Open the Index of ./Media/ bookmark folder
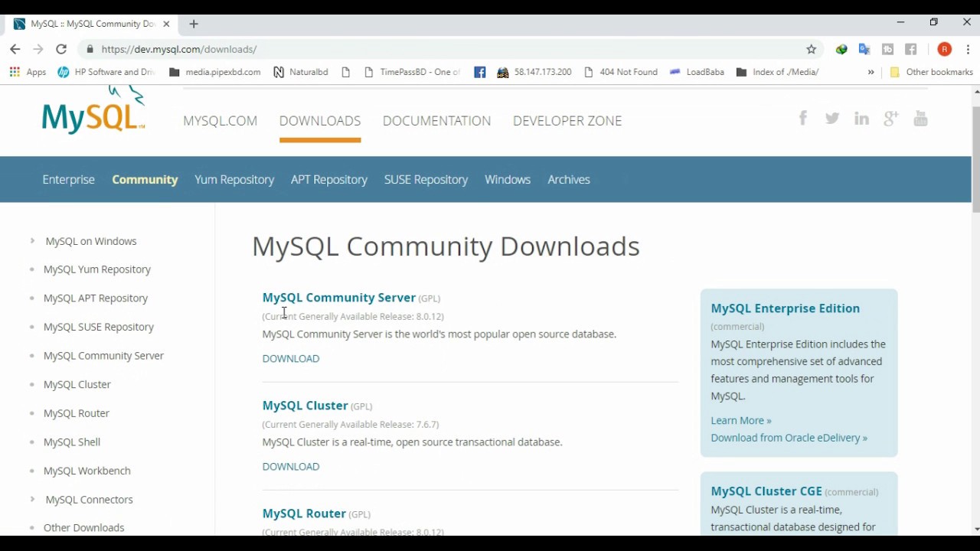 point(777,72)
